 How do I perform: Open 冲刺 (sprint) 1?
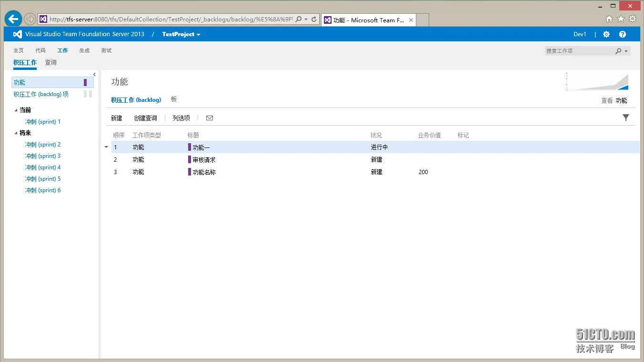pos(43,122)
